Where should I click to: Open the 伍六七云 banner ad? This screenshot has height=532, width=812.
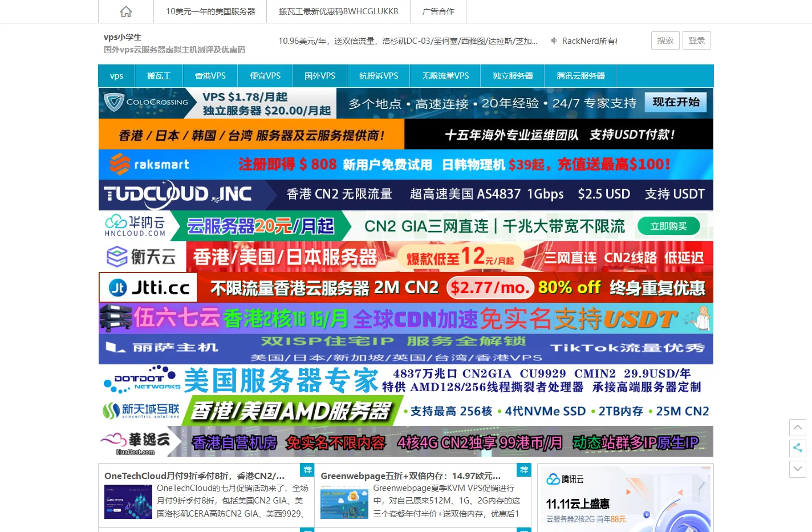(x=406, y=318)
